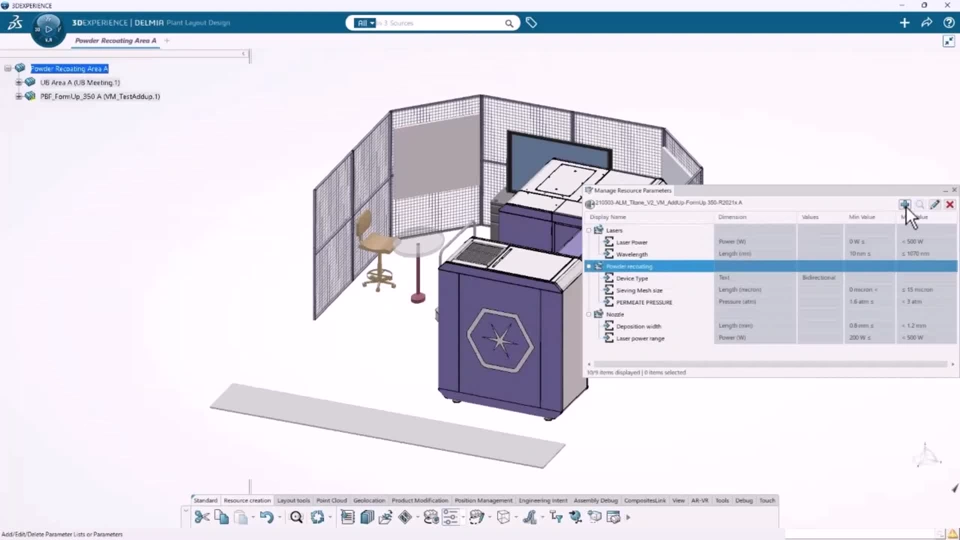Expand the PBF_FormUp_350 A tree node
The image size is (960, 540).
click(18, 96)
